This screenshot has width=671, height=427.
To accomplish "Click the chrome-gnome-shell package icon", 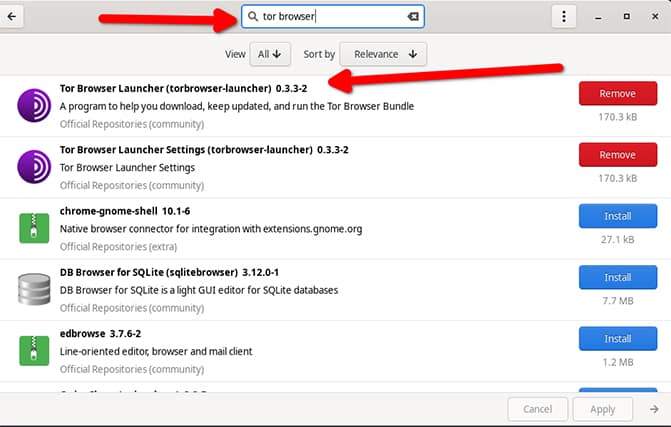I will click(x=34, y=228).
